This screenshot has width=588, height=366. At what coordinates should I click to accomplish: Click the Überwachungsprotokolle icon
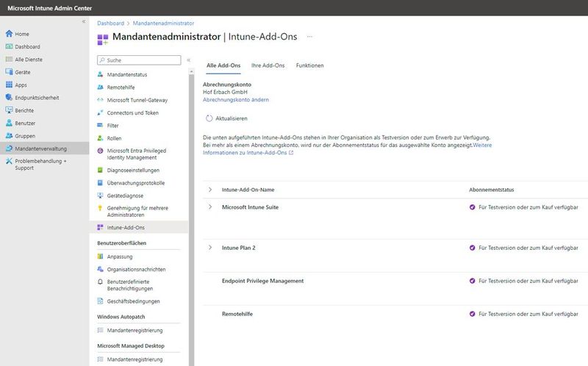click(100, 183)
